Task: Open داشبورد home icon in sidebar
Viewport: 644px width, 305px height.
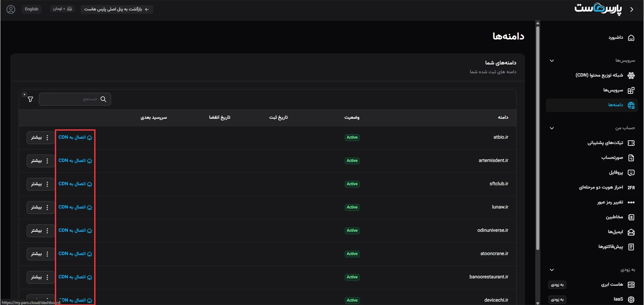Action: click(631, 38)
